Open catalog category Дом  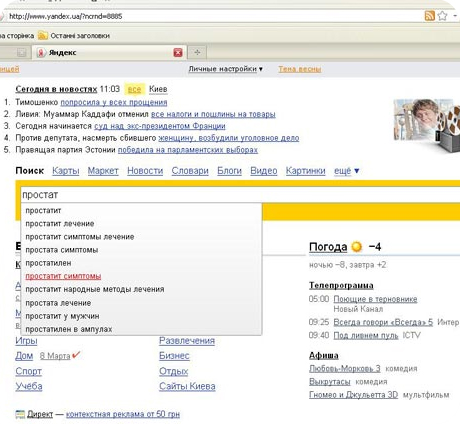coord(24,356)
